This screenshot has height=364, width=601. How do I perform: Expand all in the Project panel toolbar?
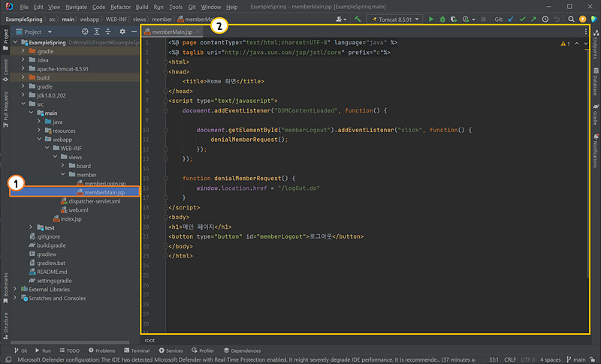click(97, 32)
